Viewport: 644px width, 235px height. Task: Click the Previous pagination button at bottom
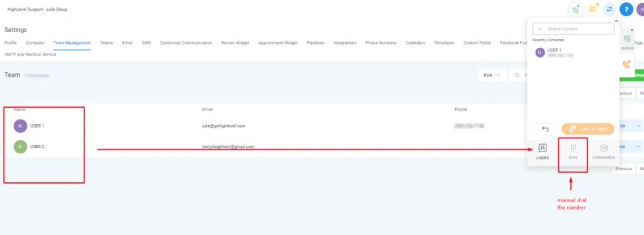(x=623, y=168)
